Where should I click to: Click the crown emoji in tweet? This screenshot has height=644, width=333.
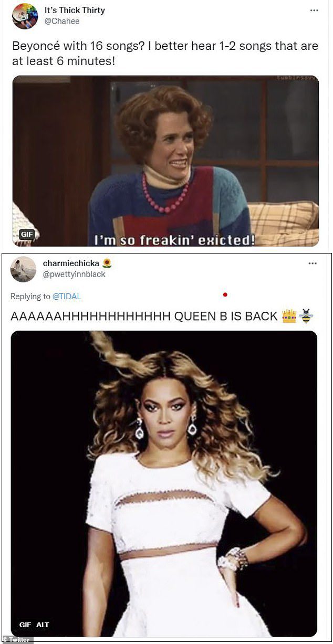[x=289, y=316]
